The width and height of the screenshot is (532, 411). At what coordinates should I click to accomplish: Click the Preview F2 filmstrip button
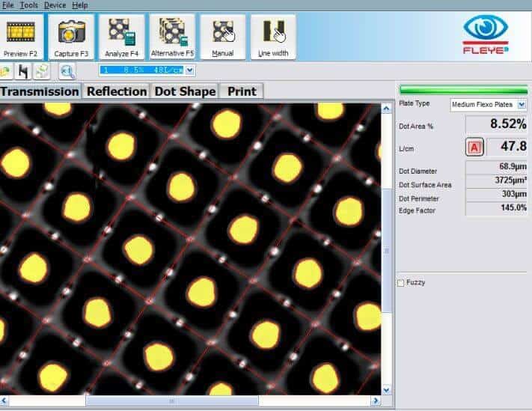(21, 37)
